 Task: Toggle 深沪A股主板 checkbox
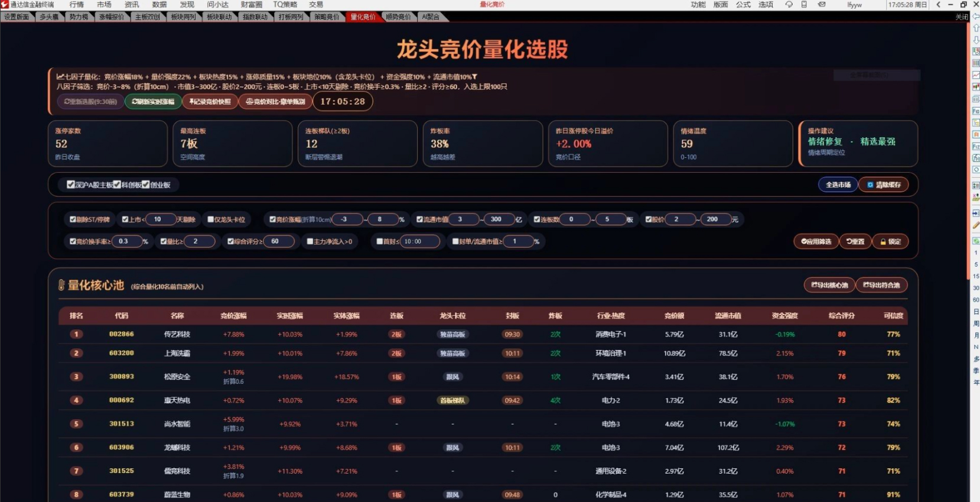[x=71, y=184]
